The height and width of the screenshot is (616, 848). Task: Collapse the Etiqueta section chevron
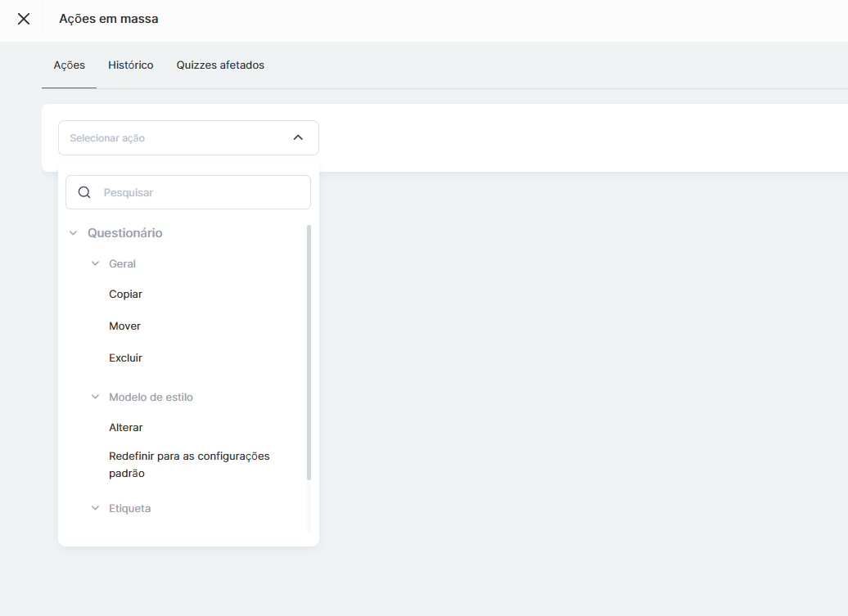click(x=95, y=508)
